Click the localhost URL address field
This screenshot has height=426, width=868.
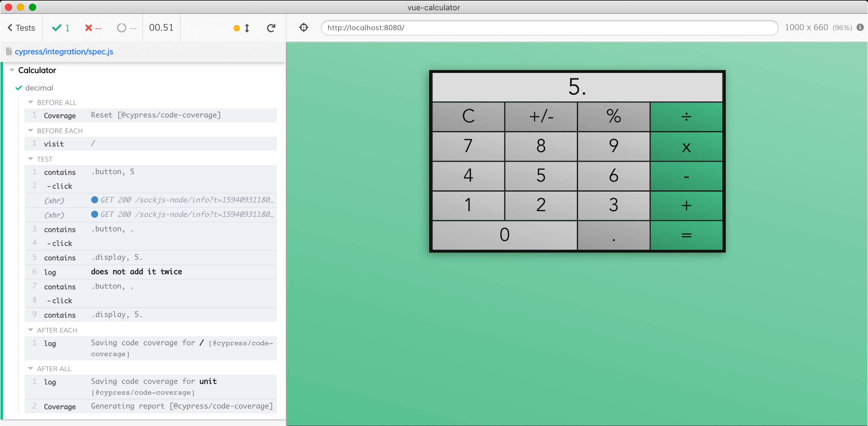[549, 28]
